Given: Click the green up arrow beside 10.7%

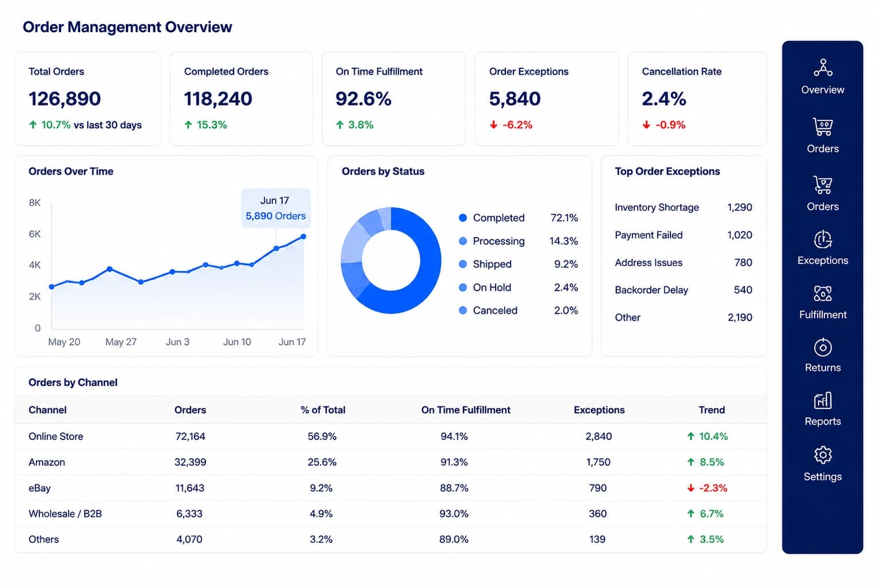Looking at the screenshot, I should [33, 124].
